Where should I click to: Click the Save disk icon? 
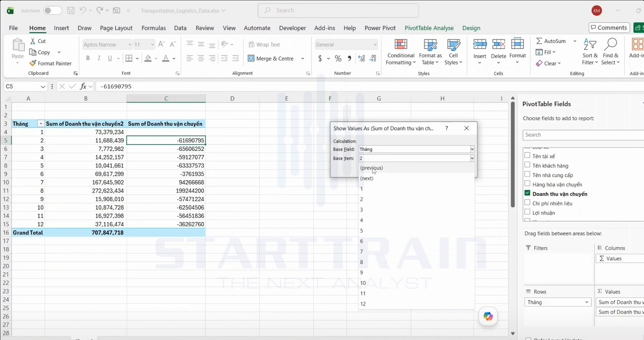point(70,10)
